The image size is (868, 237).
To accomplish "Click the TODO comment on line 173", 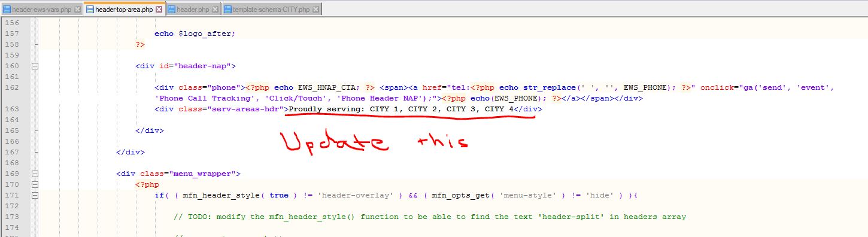I will tap(430, 217).
